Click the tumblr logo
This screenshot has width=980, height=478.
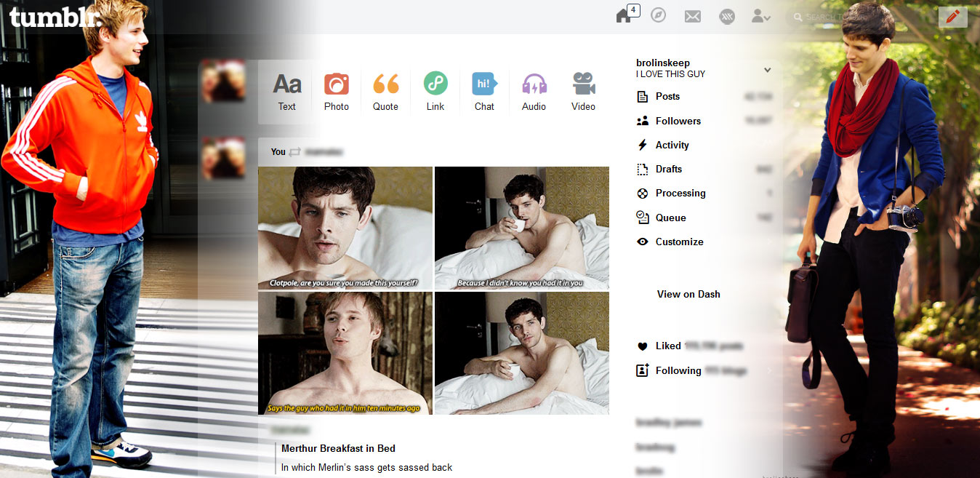pyautogui.click(x=55, y=17)
